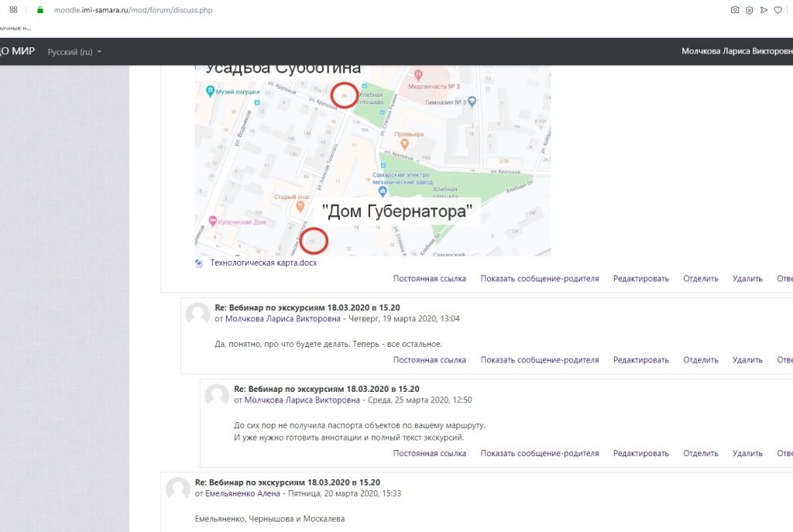Open Молчкова Лариса Викторовна user menu in header
Image resolution: width=793 pixels, height=532 pixels.
click(x=737, y=51)
